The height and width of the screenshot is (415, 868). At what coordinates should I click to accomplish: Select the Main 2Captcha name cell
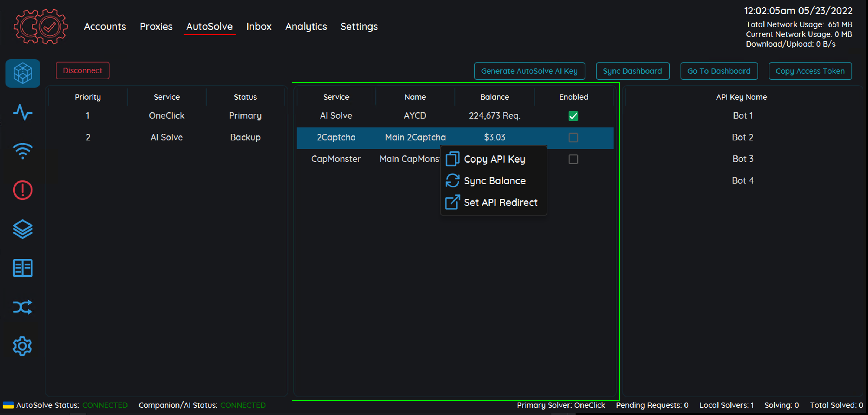click(415, 137)
